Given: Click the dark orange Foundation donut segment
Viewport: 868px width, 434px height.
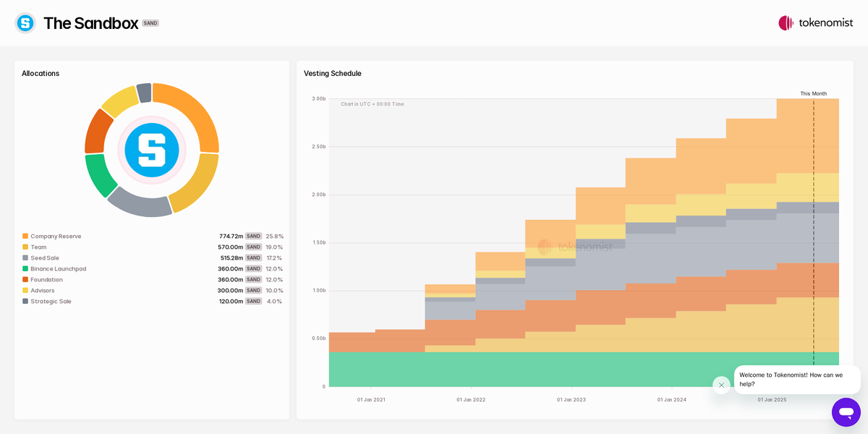Looking at the screenshot, I should tap(96, 132).
